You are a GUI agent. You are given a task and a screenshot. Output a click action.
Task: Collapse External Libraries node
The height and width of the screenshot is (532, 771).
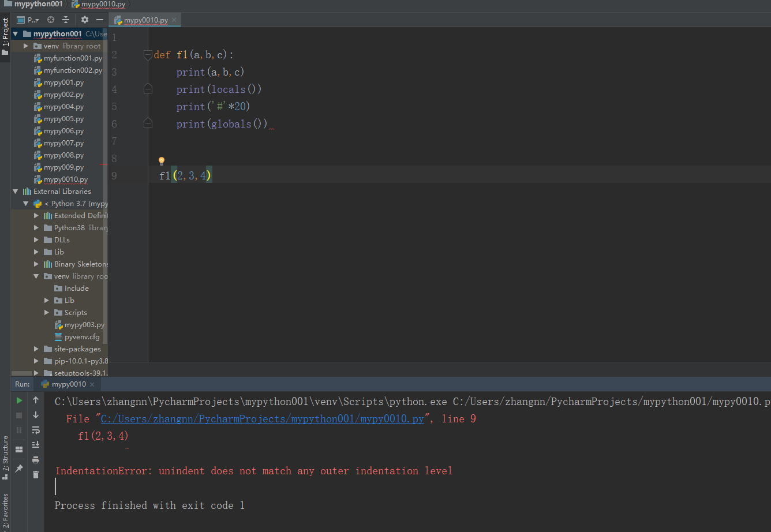[16, 192]
